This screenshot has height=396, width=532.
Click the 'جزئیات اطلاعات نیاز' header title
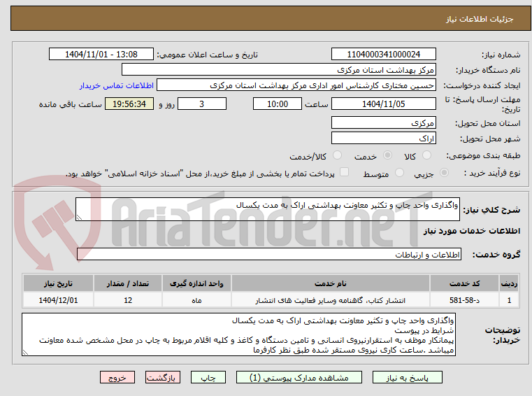[x=480, y=19]
